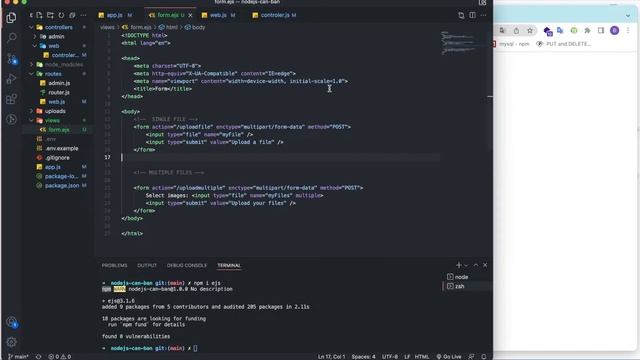Click the Spaces: 4 indentation setting
The image size is (640, 360).
pos(363,356)
